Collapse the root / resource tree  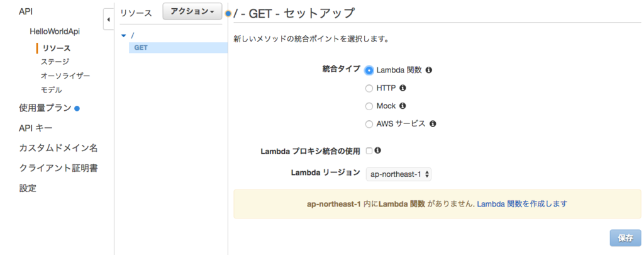pos(124,36)
